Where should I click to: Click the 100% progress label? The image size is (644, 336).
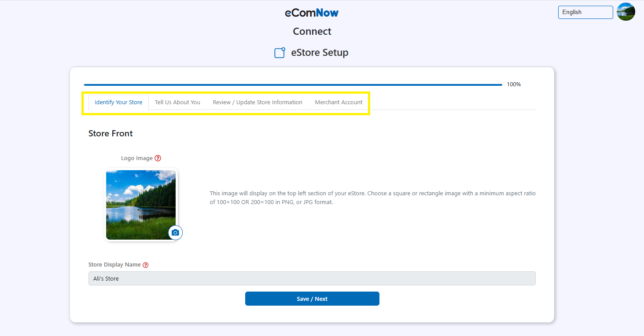pos(514,84)
